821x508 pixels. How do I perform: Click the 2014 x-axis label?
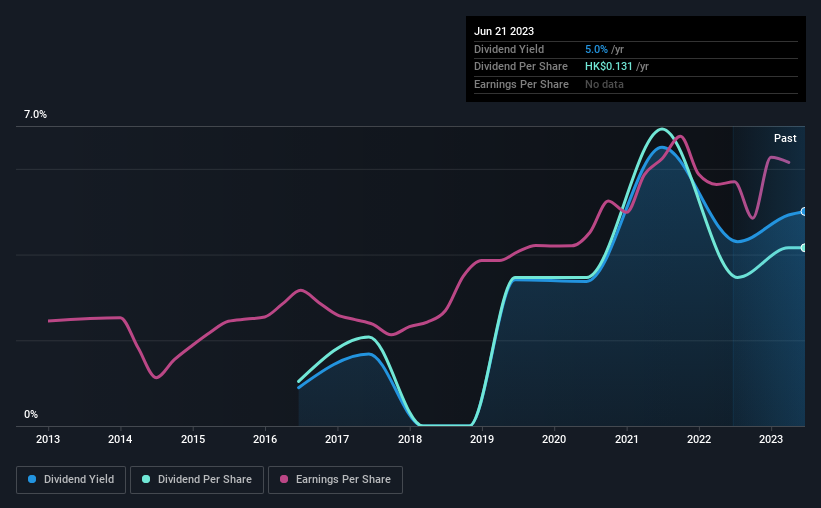click(120, 439)
